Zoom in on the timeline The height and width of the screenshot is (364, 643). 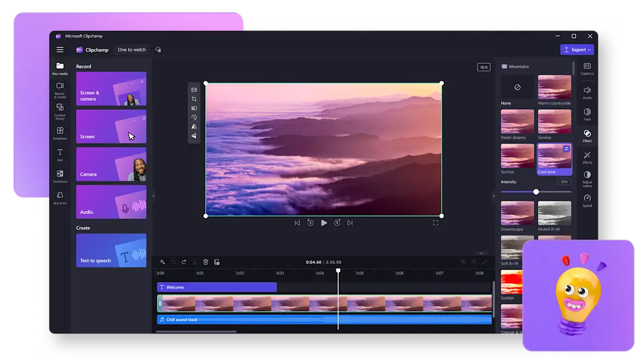463,262
